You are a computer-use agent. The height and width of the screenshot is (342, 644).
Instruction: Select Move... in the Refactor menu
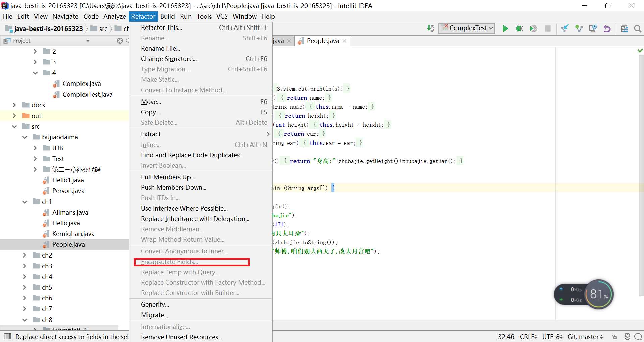[201, 102]
